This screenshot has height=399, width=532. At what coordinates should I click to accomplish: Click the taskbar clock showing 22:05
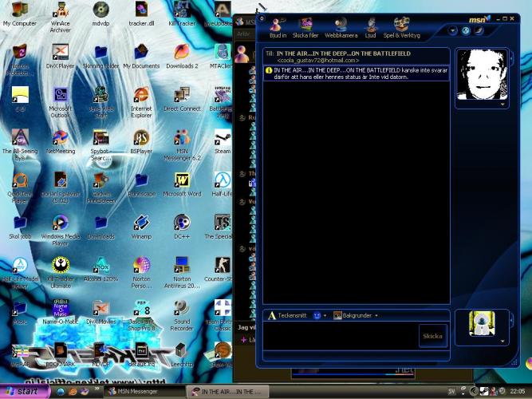pos(518,392)
